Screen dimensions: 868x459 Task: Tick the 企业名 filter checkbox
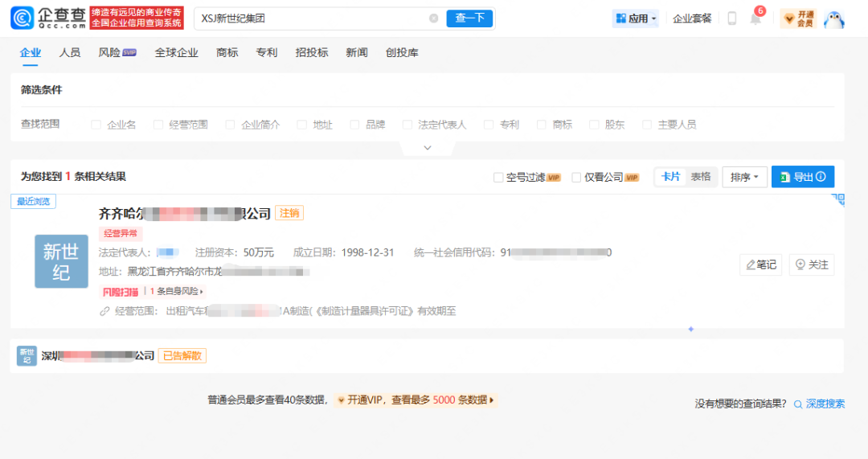(96, 125)
